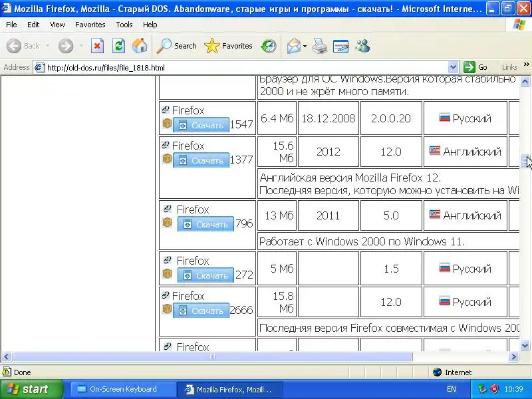Download Firefox 5.0 with 796 downloads
532x399 pixels.
coord(205,224)
